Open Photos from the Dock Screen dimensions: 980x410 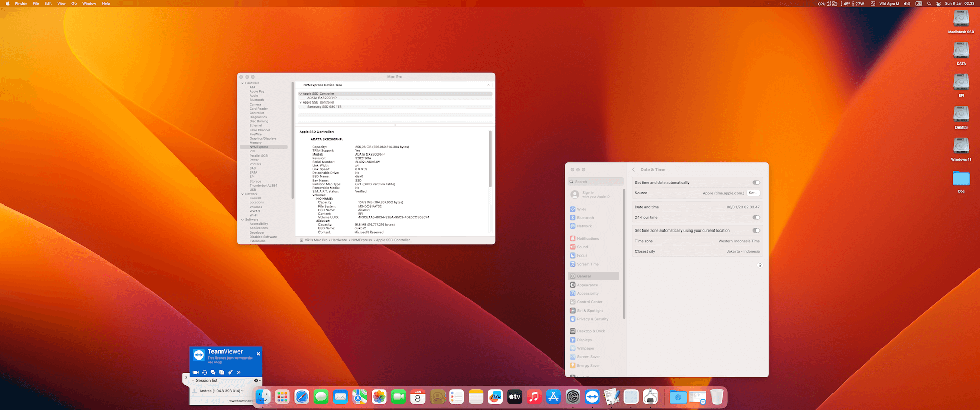[379, 397]
